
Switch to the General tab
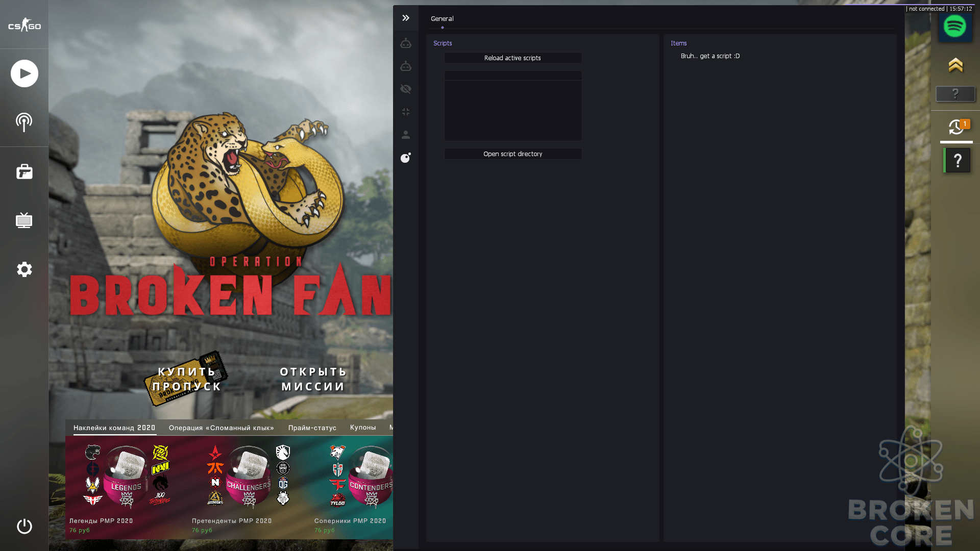coord(442,19)
